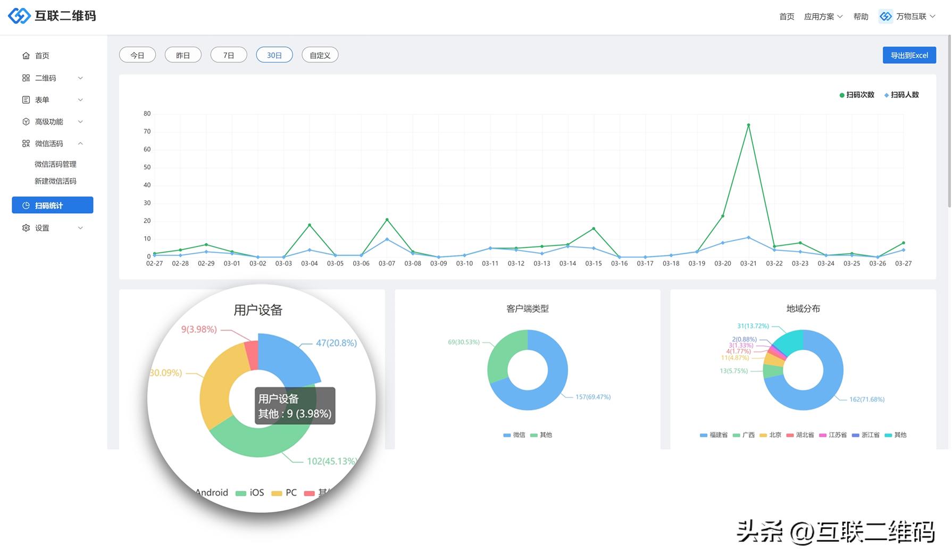Toggle 福建省 in the 地域分布 legend
Viewport: 952px width, 560px height.
[713, 435]
